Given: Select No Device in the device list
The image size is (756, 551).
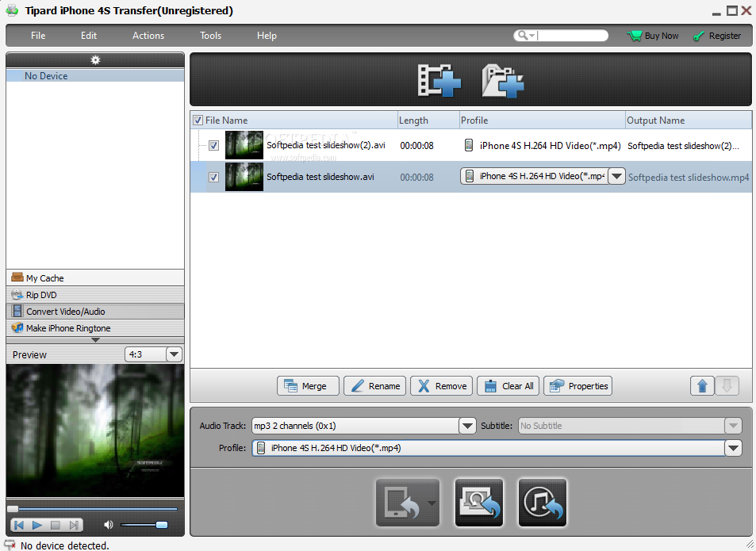Looking at the screenshot, I should point(95,75).
